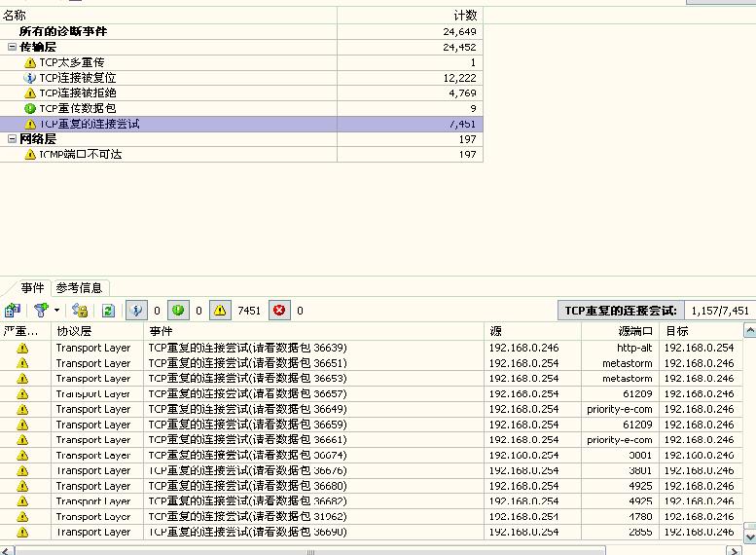Toggle the red error severity filter
The image size is (756, 555).
[x=279, y=310]
